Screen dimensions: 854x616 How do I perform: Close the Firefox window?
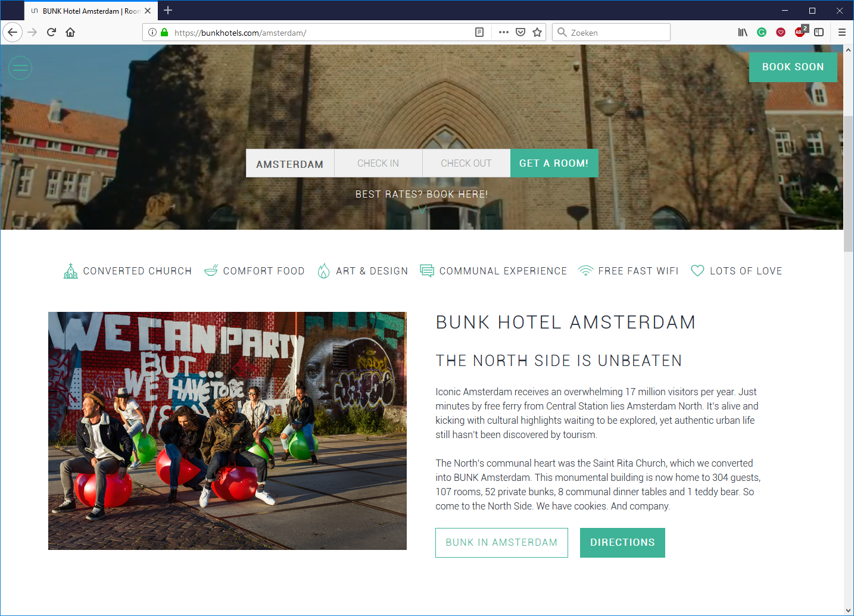840,11
